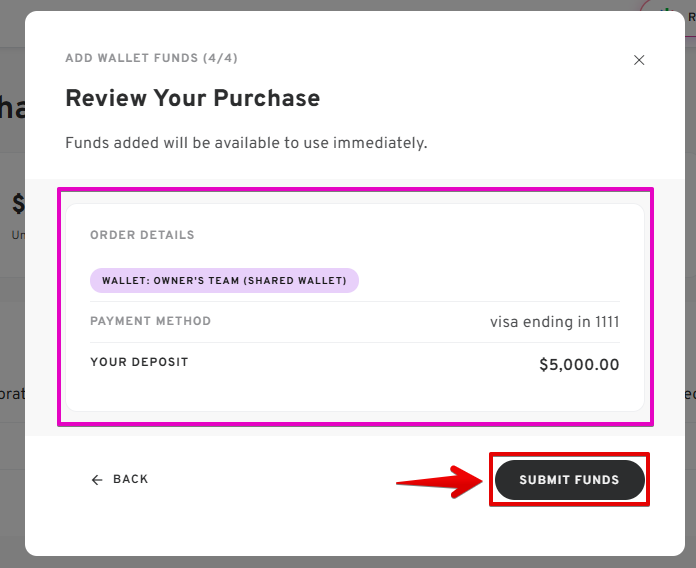Click the Your Deposit label

click(139, 362)
